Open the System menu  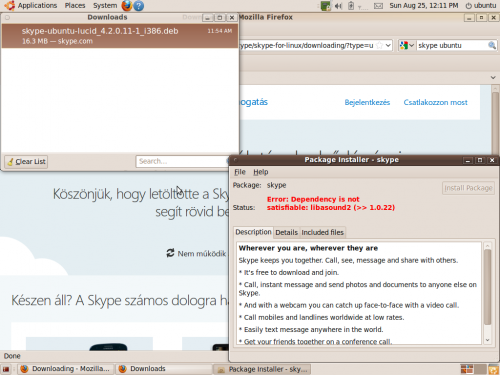pyautogui.click(x=105, y=5)
